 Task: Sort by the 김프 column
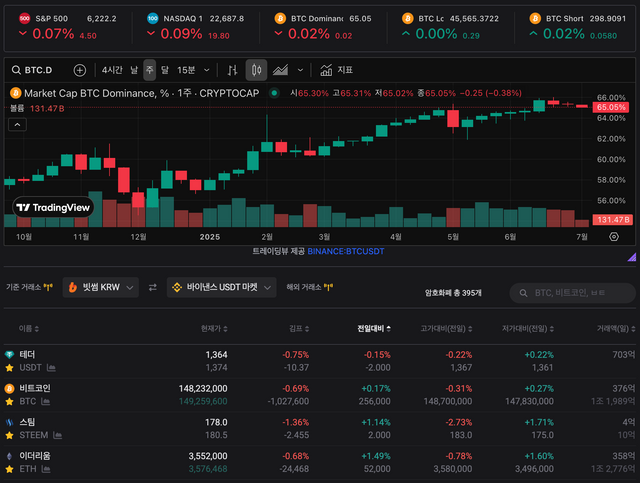point(299,329)
